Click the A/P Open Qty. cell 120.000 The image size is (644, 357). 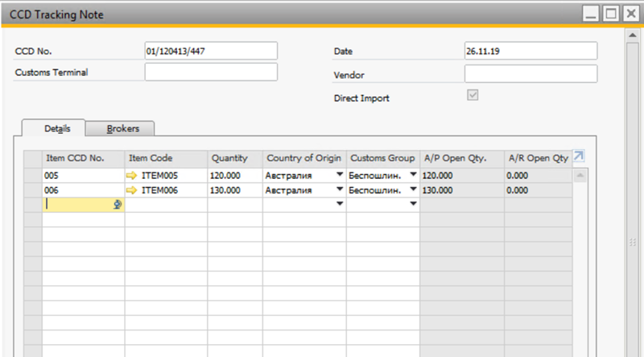462,176
